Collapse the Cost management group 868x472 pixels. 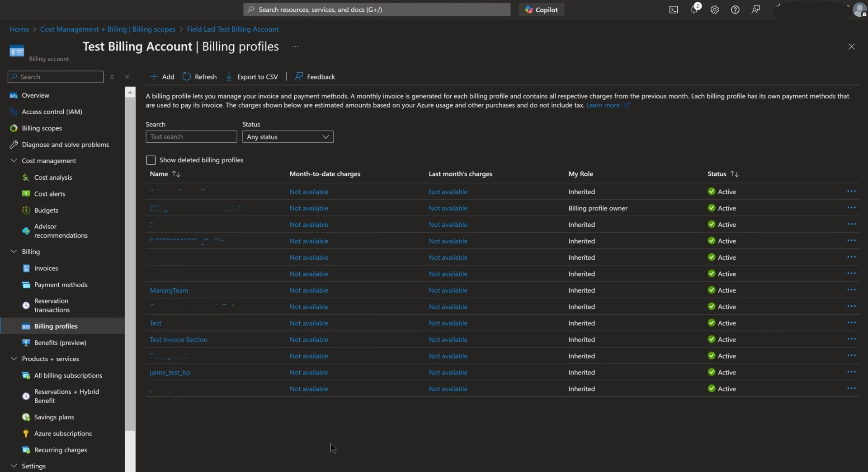[14, 161]
